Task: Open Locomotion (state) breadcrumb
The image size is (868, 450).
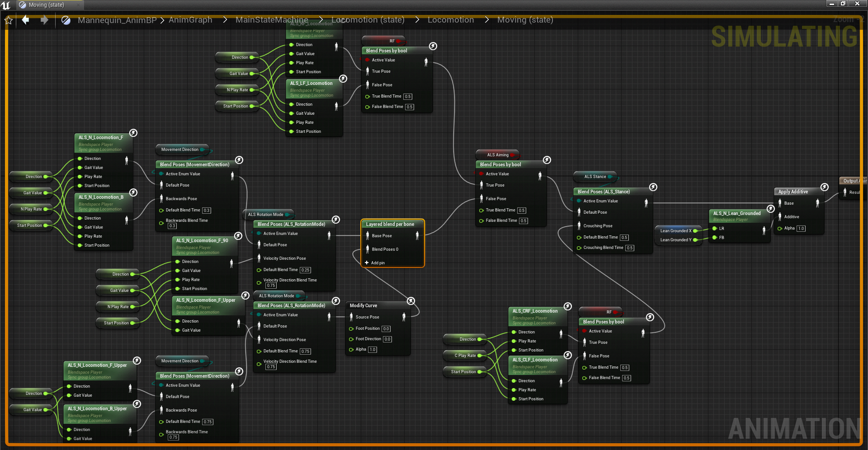Action: tap(368, 20)
